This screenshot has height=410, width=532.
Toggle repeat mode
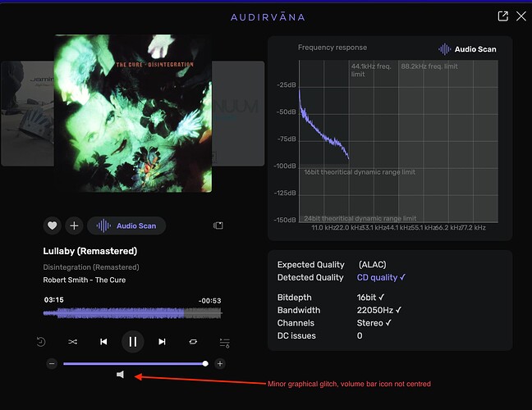pyautogui.click(x=193, y=342)
